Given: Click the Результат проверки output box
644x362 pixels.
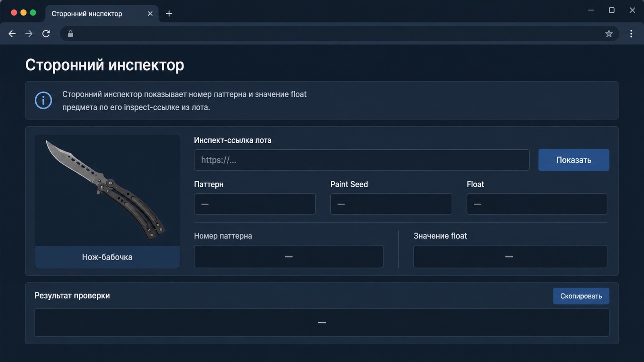Looking at the screenshot, I should 322,323.
